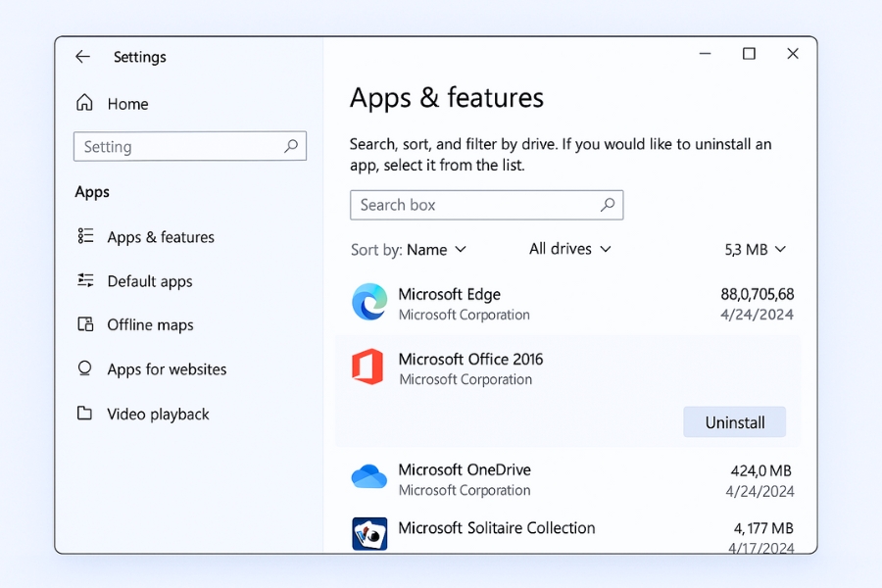
Task: Open the 5,3 MB dropdown
Action: [x=755, y=250]
